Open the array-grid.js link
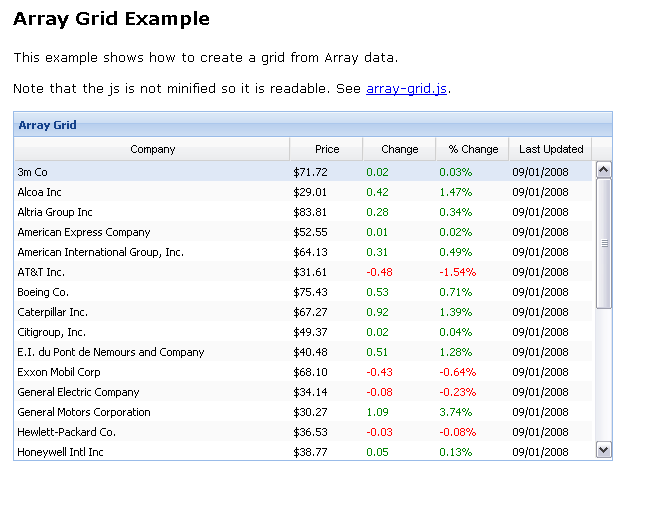The image size is (659, 519). (x=407, y=89)
